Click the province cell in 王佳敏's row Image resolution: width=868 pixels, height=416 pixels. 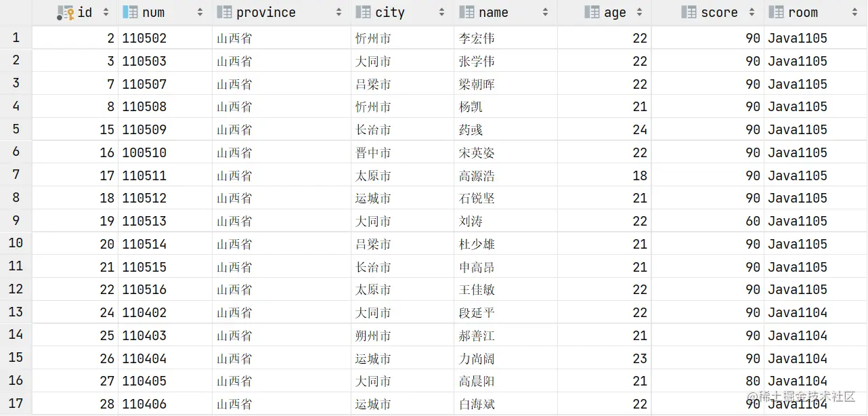[x=234, y=290]
